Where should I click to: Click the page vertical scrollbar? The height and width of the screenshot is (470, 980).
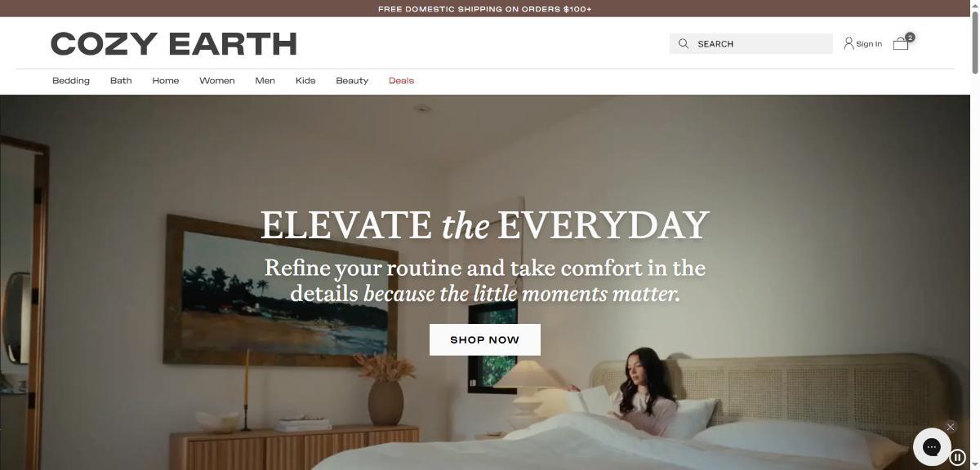974,235
